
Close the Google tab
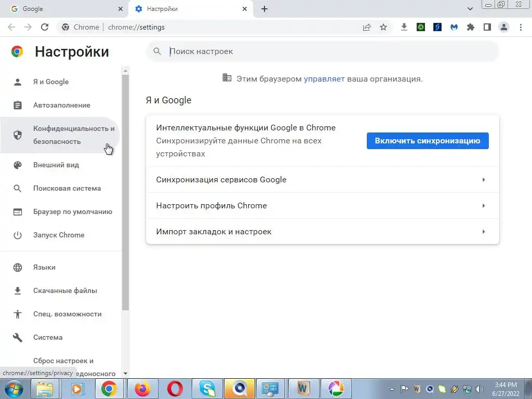click(x=121, y=9)
